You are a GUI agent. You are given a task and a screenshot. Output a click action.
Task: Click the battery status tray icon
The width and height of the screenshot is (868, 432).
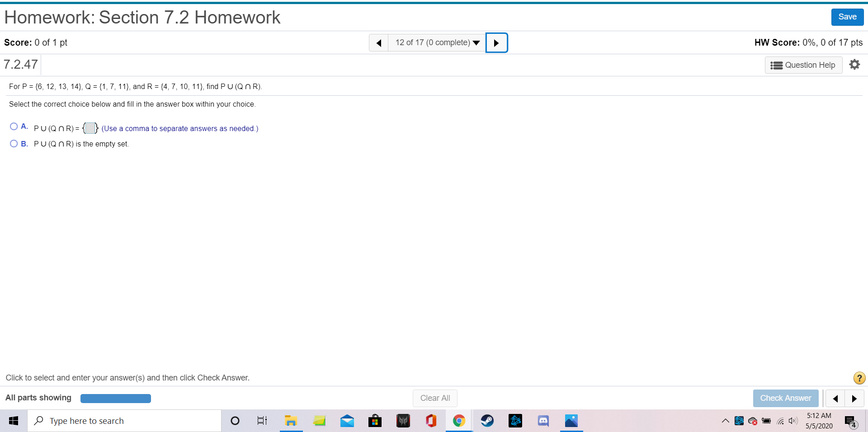pyautogui.click(x=766, y=421)
